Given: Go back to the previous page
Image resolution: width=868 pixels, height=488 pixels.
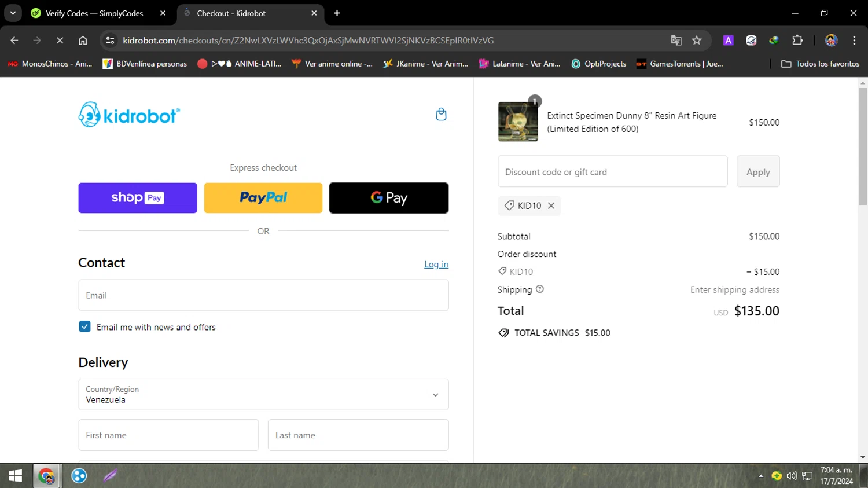Looking at the screenshot, I should (14, 41).
